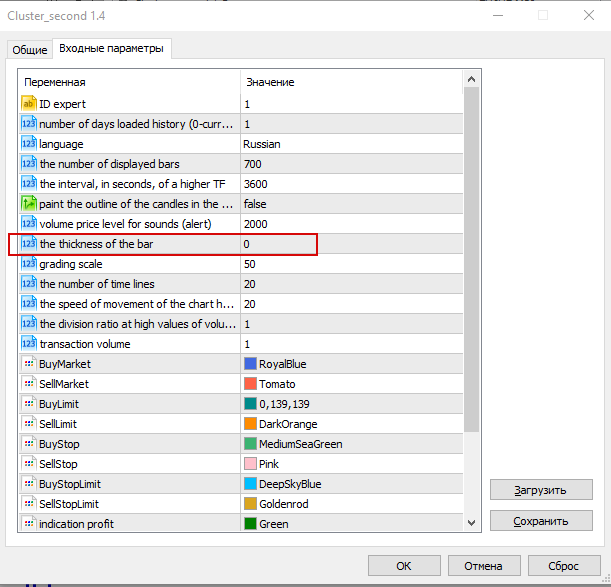Click the string type icon beside ID expert

pos(28,104)
